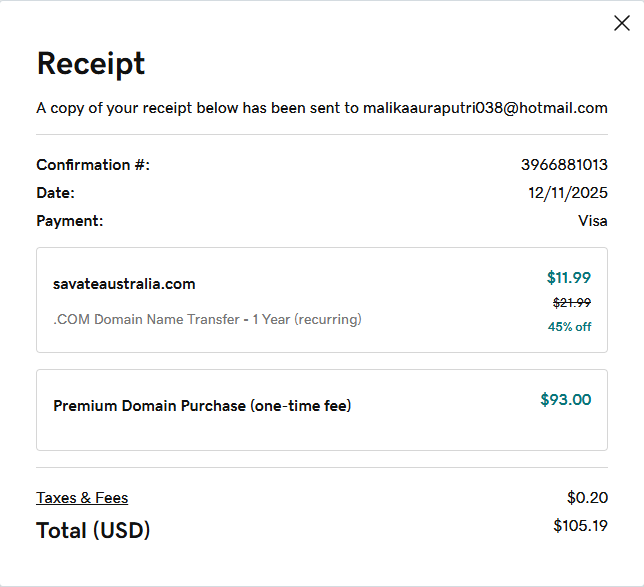The image size is (644, 587).
Task: Click the struck-through $21.99 price
Action: point(571,303)
